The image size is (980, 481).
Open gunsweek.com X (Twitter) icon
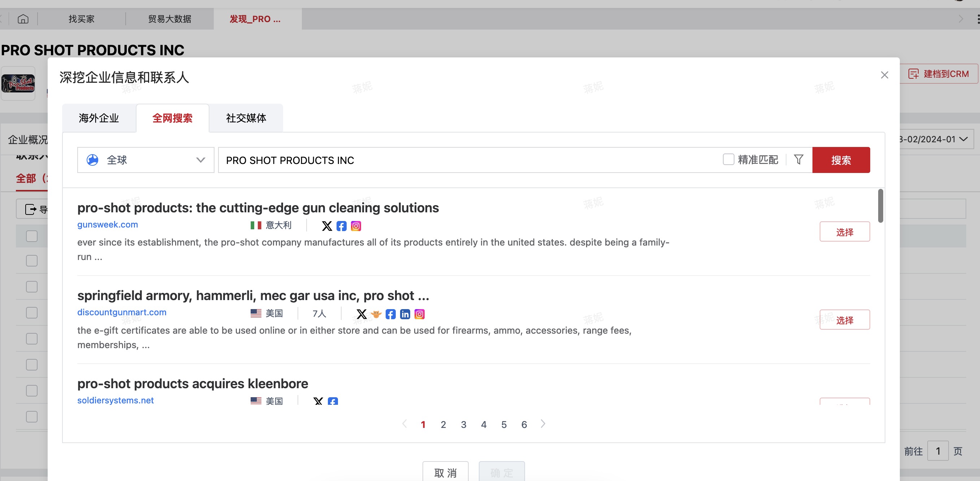tap(327, 226)
